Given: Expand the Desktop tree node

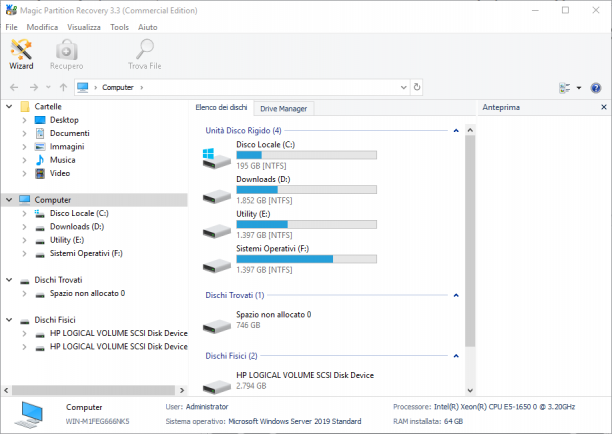Looking at the screenshot, I should [24, 120].
